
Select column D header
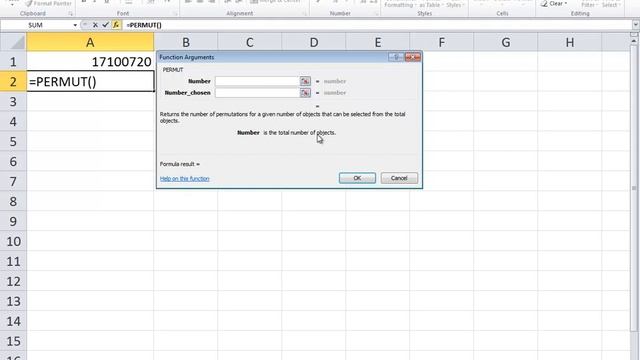point(314,42)
